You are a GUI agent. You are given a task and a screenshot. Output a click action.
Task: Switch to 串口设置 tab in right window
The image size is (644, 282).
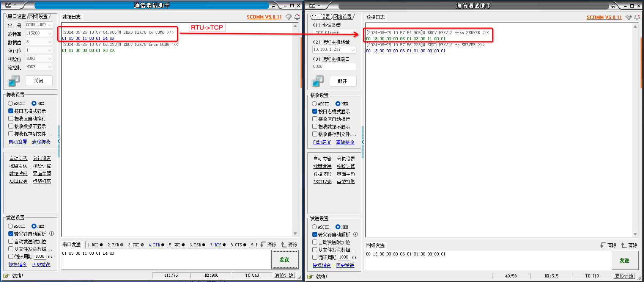[x=321, y=17]
